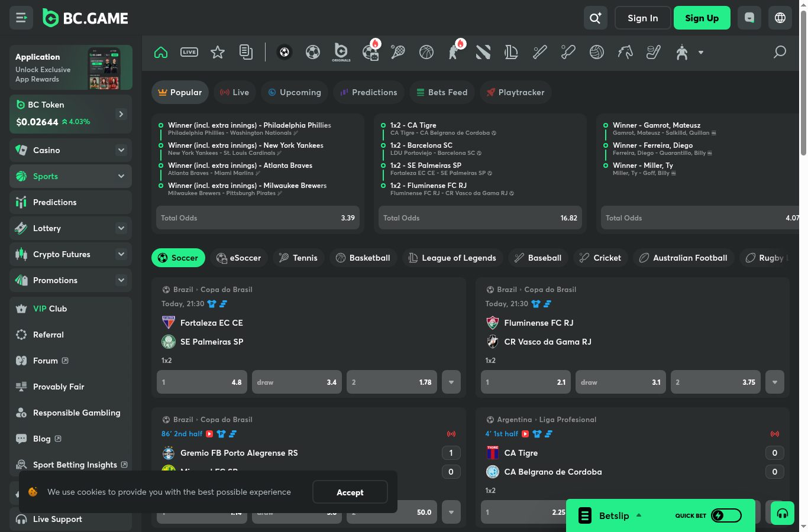The image size is (808, 532).
Task: Filter by Tennis chip
Action: (x=299, y=258)
